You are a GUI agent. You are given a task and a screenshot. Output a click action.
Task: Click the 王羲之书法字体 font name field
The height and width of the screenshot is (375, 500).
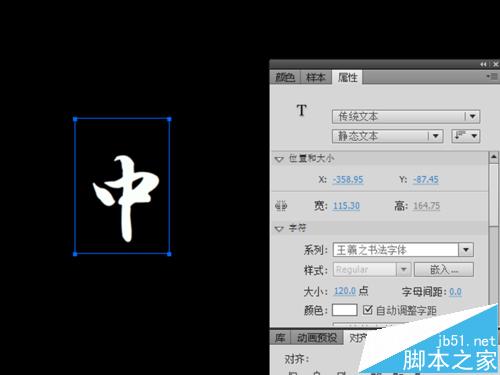point(396,250)
